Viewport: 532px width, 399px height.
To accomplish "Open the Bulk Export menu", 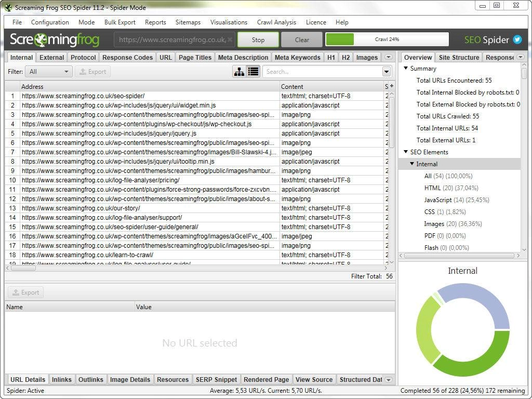I will pos(120,22).
